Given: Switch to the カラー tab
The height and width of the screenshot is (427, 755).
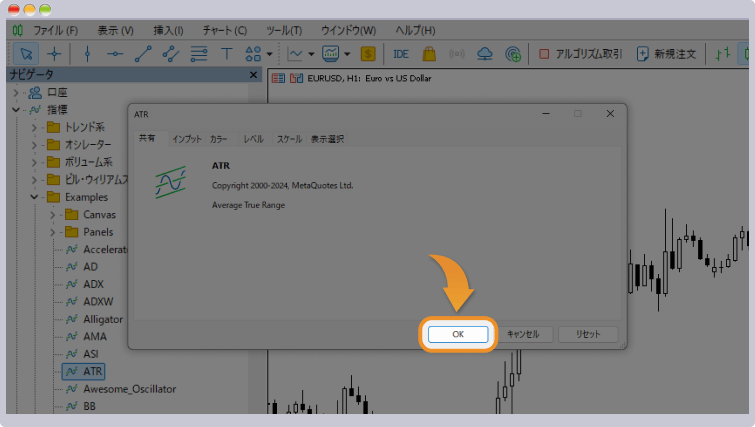Looking at the screenshot, I should tap(219, 139).
